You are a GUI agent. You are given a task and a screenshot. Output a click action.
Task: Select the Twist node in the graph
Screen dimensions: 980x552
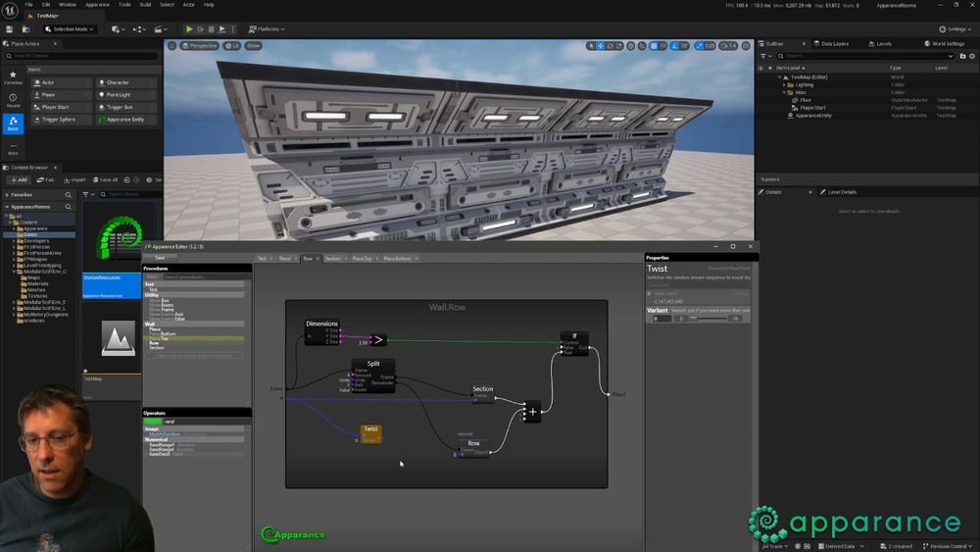pos(370,433)
